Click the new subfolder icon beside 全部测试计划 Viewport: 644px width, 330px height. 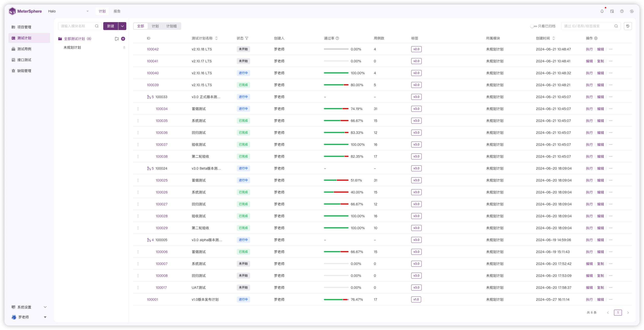pyautogui.click(x=117, y=39)
